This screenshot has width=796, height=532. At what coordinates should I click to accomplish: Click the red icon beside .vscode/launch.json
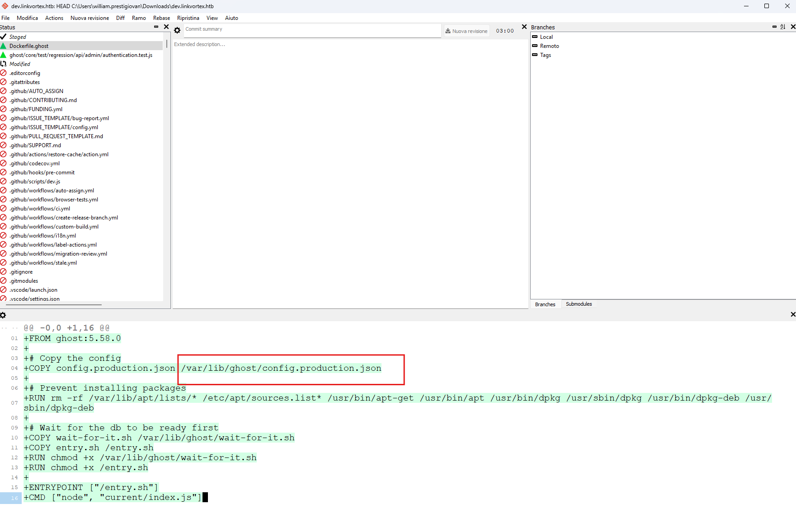[x=3, y=289]
